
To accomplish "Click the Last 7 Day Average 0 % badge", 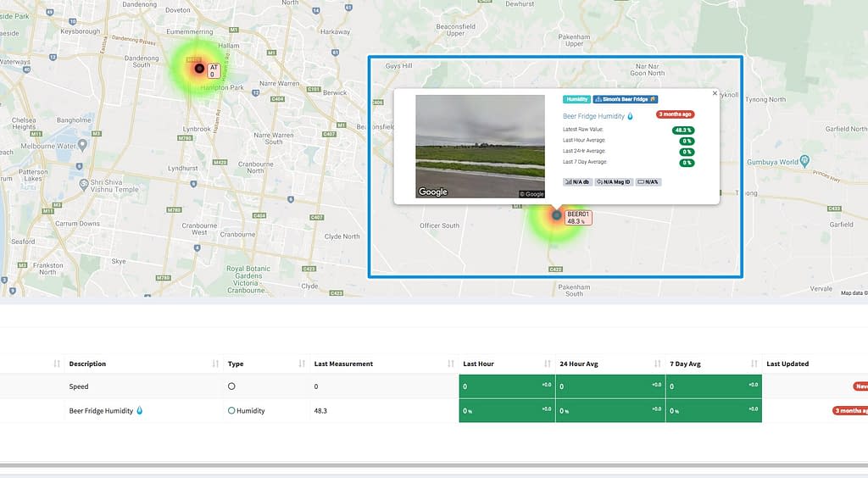I will [x=687, y=164].
